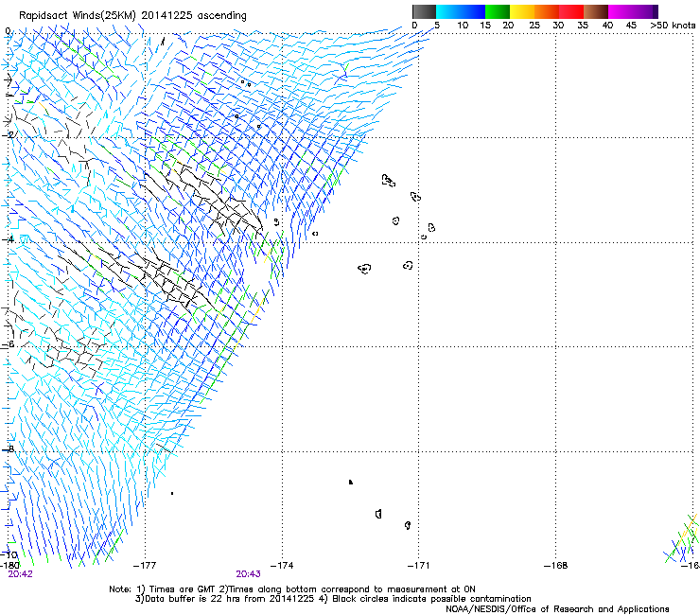This screenshot has height=615, width=700.
Task: Click legend tick label 10
Action: coord(463,26)
